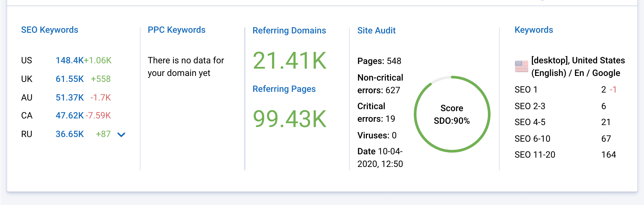This screenshot has height=205, width=644.
Task: Click the SEO 4-5 value 21
Action: pyautogui.click(x=606, y=122)
